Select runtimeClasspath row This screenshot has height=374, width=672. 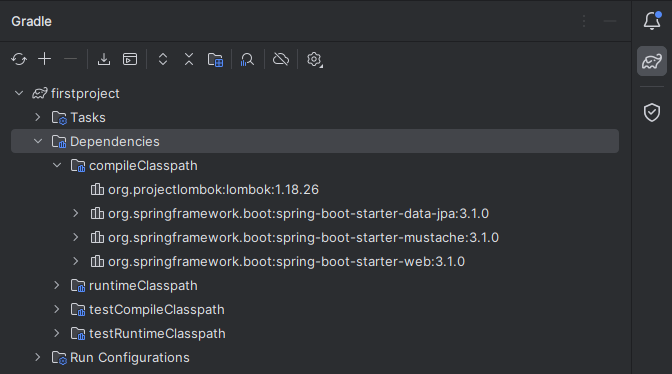(x=315, y=285)
